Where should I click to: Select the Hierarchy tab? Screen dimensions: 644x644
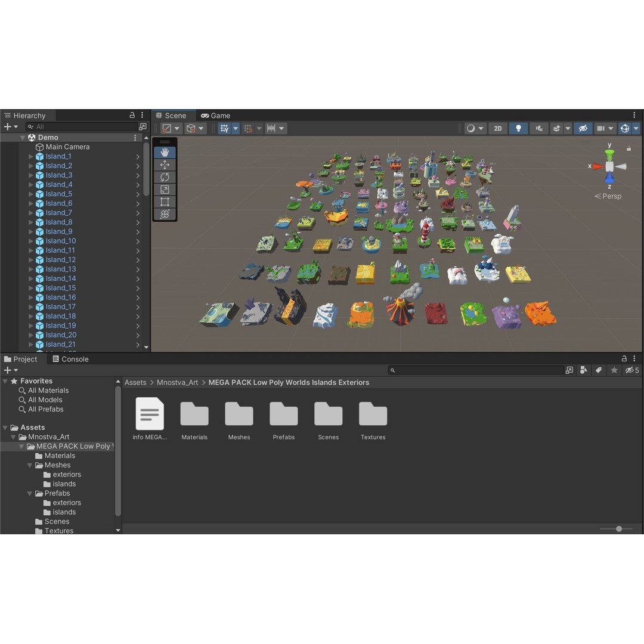point(25,116)
